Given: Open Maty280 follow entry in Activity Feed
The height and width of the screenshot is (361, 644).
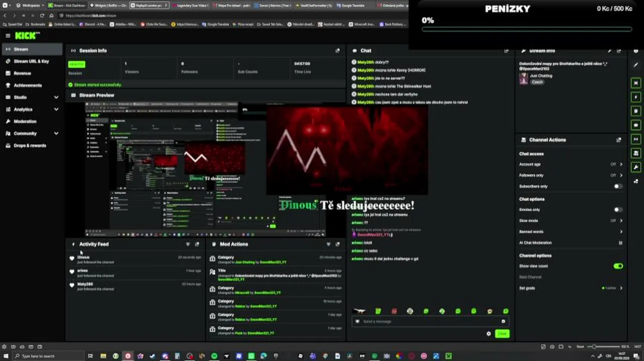Looking at the screenshot, I should (x=135, y=286).
